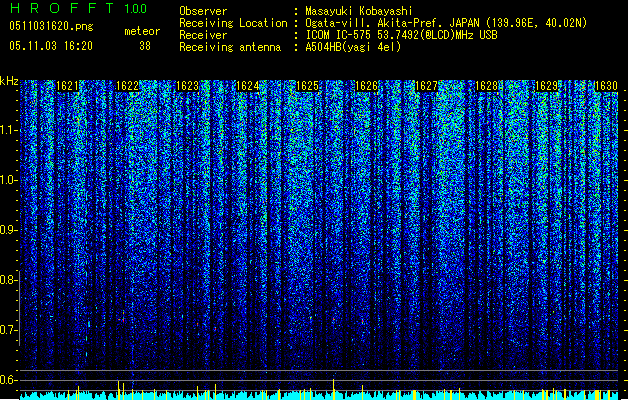Click the Observer field label
The height and width of the screenshot is (400, 629).
pyautogui.click(x=203, y=11)
